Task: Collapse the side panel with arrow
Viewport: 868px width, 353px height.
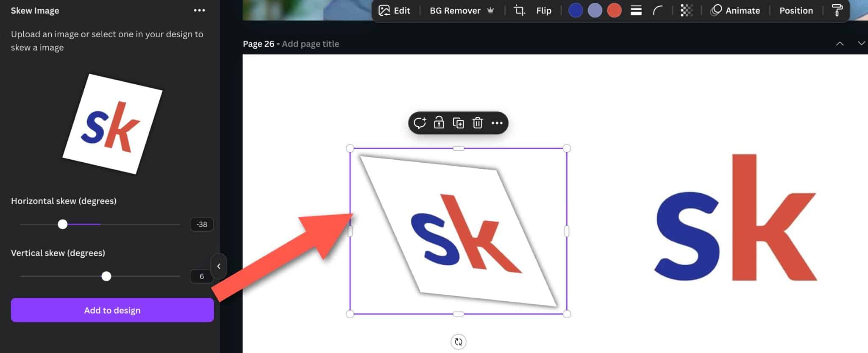Action: 219,266
